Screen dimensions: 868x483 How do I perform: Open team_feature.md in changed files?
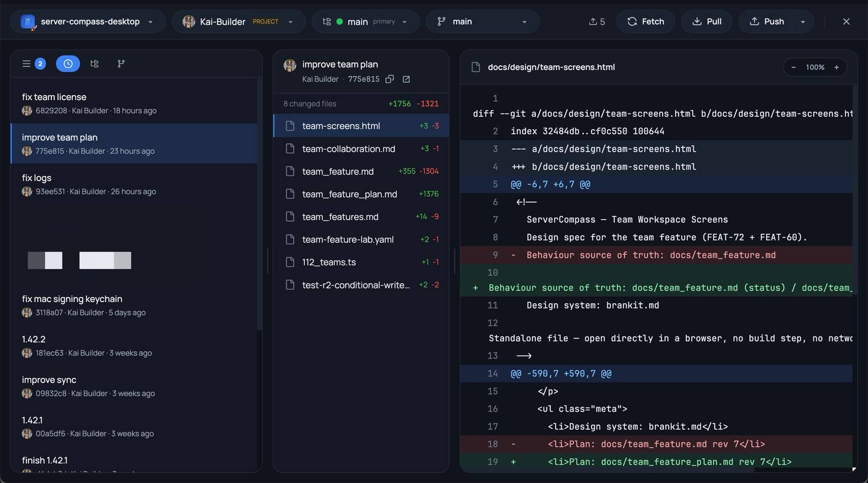361,171
